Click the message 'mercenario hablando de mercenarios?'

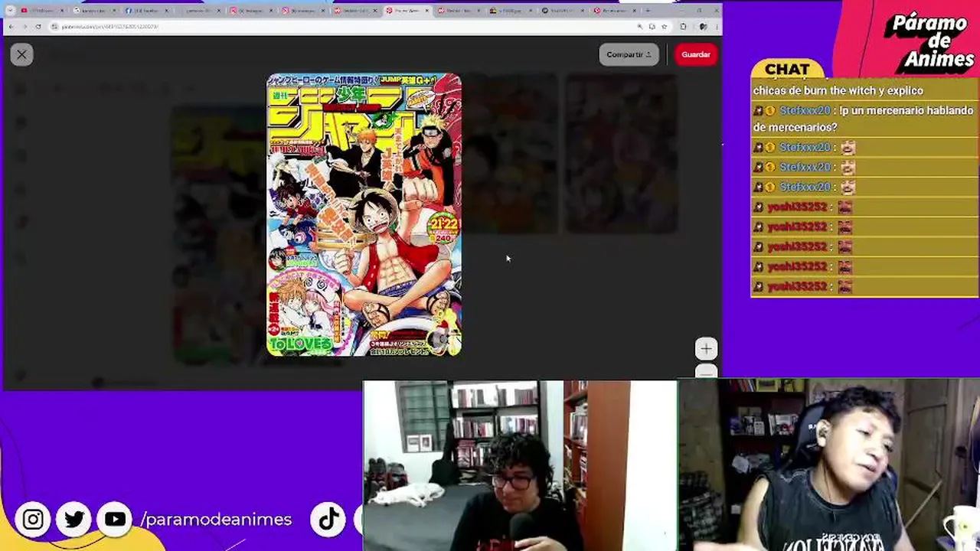(863, 119)
